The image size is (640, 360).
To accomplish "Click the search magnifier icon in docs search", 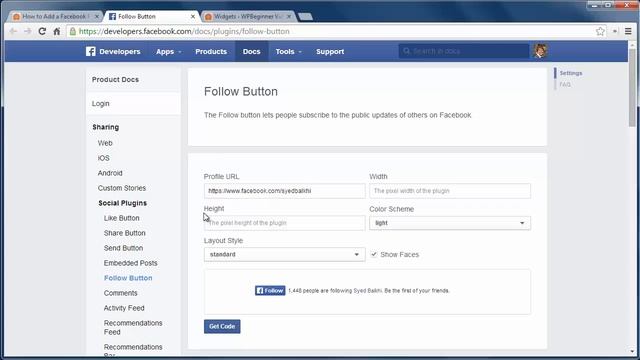I will click(x=406, y=51).
